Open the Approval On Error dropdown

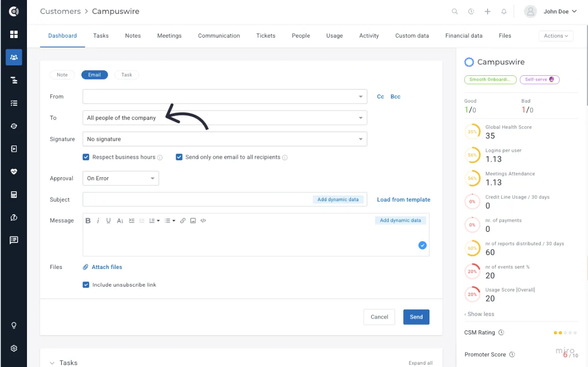(x=121, y=178)
